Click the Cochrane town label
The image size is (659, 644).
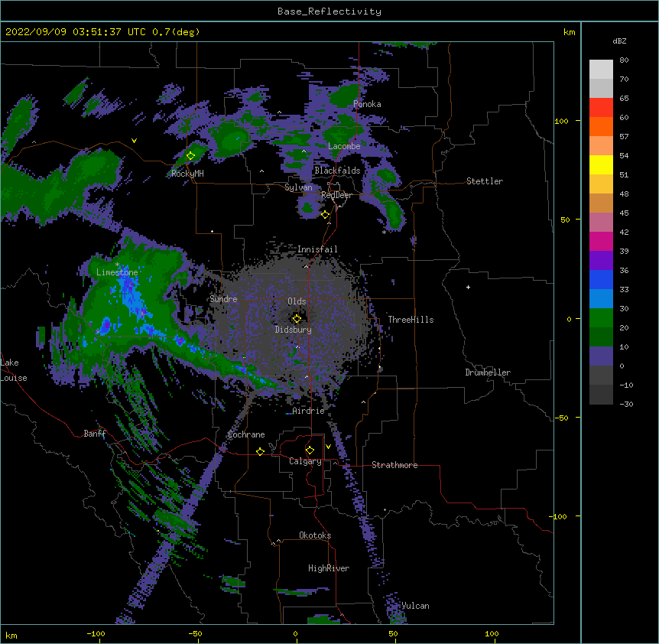246,434
